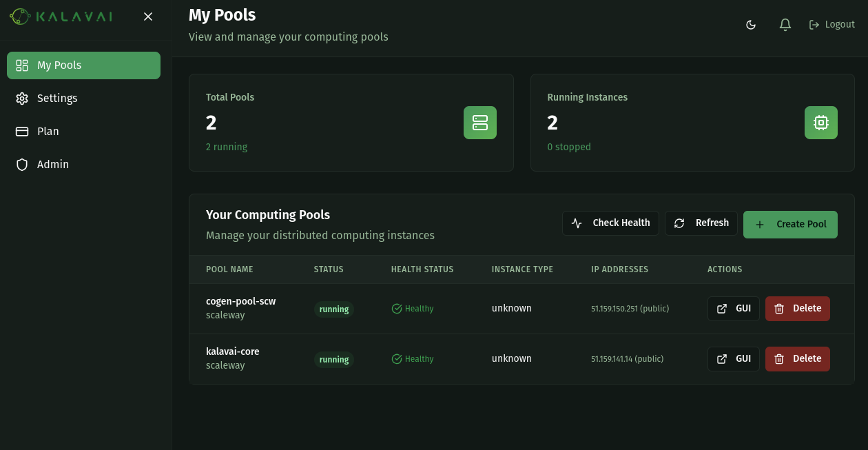Screen dimensions: 868x450
Task: Click the "0 stopped" text
Action: point(569,147)
